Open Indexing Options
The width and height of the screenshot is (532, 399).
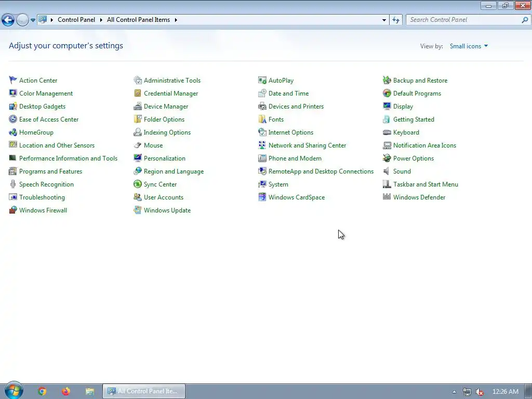[x=167, y=132]
